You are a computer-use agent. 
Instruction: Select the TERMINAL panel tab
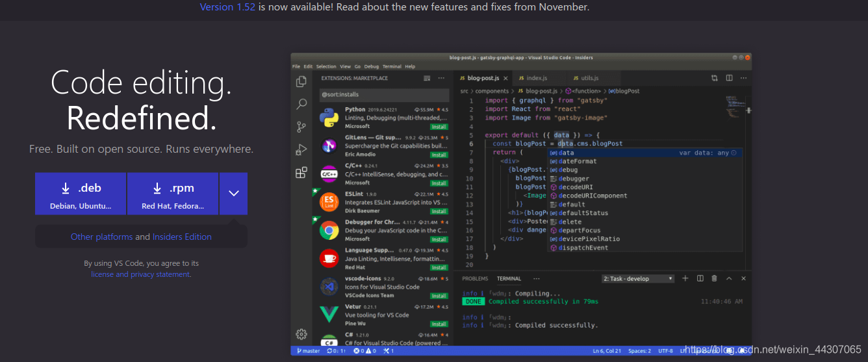(509, 279)
